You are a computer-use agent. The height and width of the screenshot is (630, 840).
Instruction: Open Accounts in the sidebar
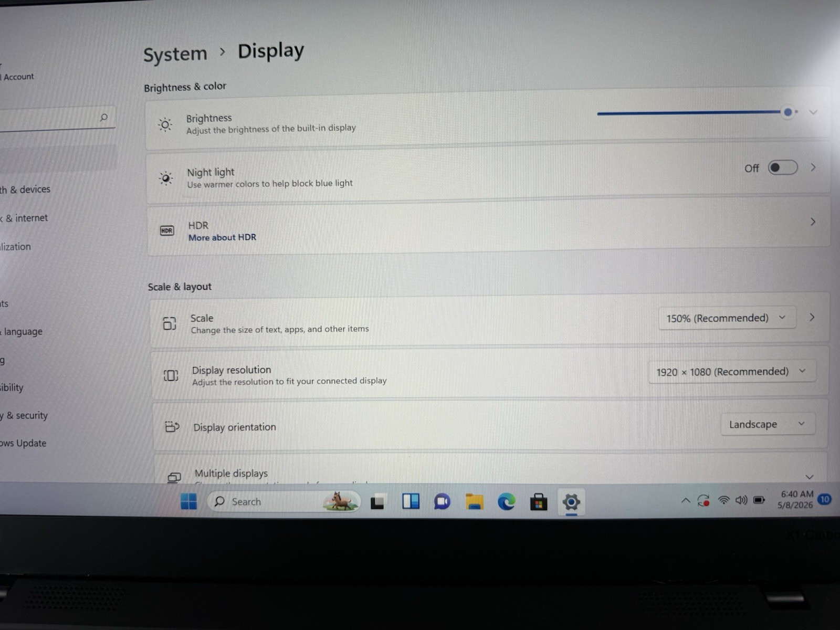pyautogui.click(x=4, y=303)
